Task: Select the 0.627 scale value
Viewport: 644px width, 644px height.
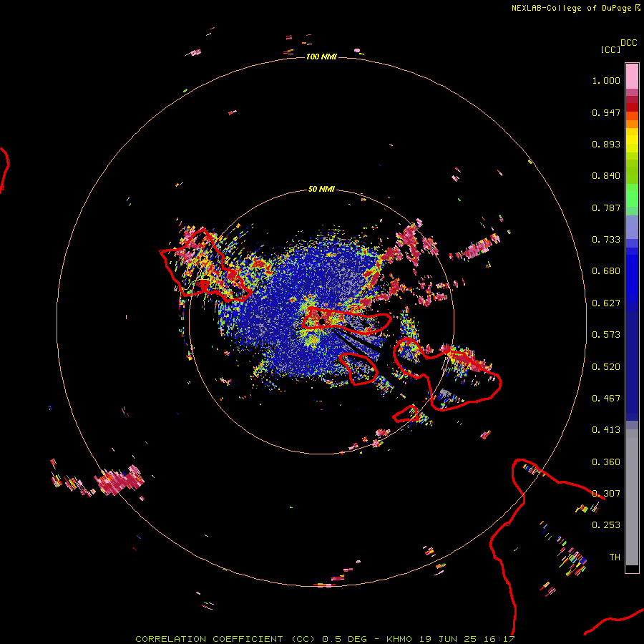Action: [x=606, y=303]
